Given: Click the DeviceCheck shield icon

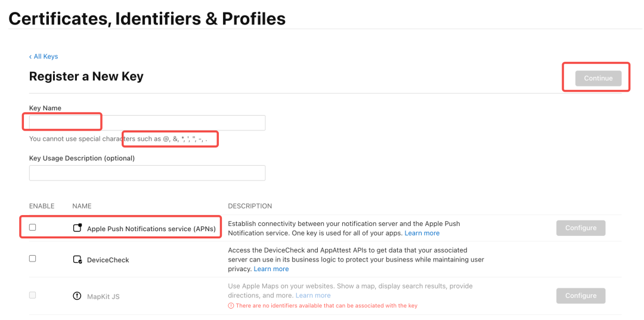Looking at the screenshot, I should pyautogui.click(x=77, y=260).
